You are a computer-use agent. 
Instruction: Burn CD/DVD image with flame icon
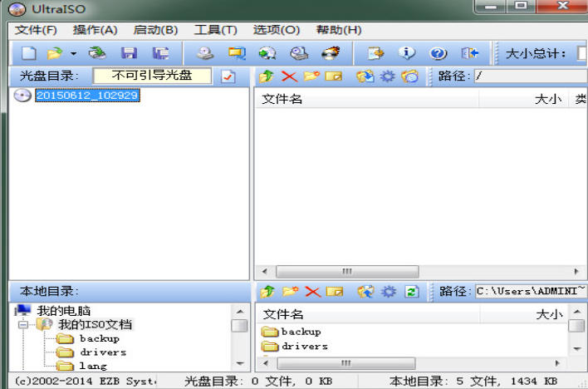[x=331, y=53]
